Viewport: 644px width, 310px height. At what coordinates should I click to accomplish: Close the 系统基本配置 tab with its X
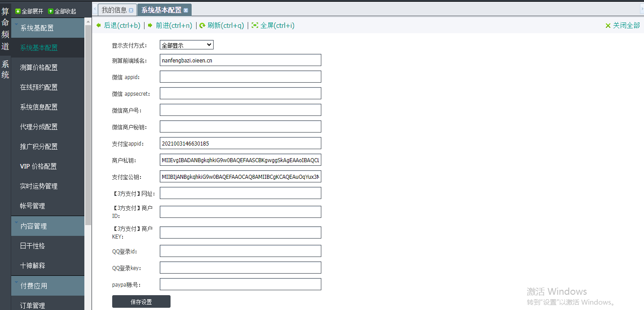pos(186,10)
